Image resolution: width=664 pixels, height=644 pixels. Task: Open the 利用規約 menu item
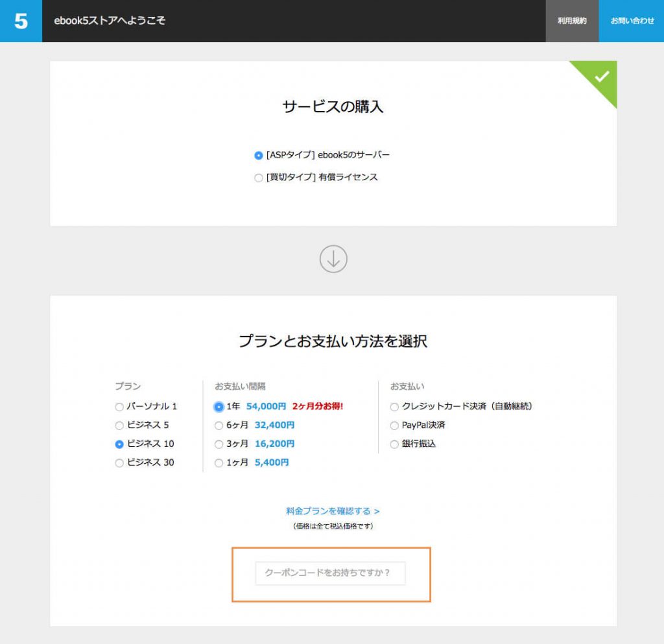tap(572, 21)
